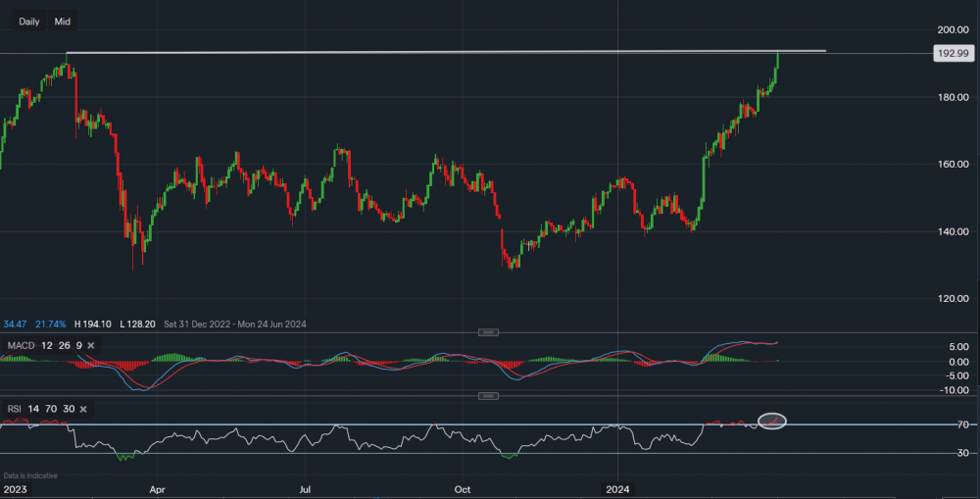Open the Mid price type dropdown
Image resolution: width=980 pixels, height=499 pixels.
tap(63, 21)
